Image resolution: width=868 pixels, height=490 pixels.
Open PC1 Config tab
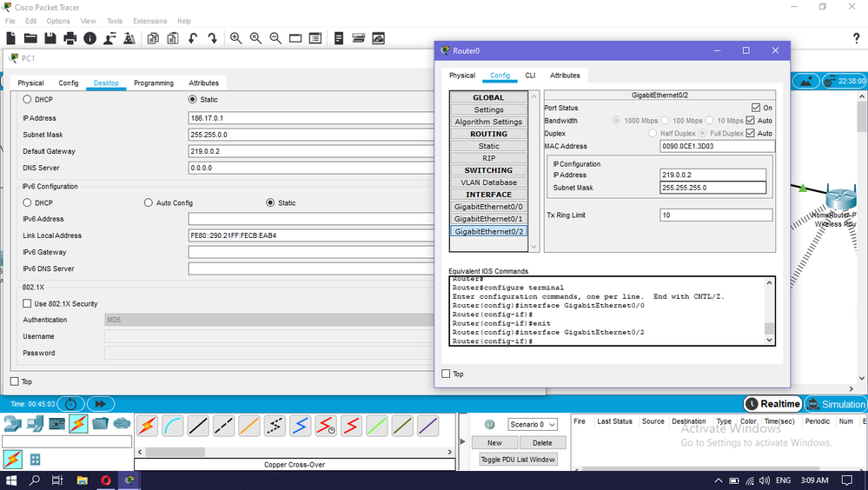(x=69, y=83)
